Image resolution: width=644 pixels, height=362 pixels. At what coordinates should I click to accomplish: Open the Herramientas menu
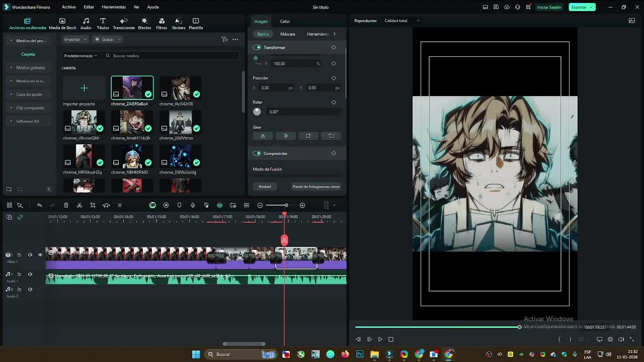pyautogui.click(x=114, y=7)
